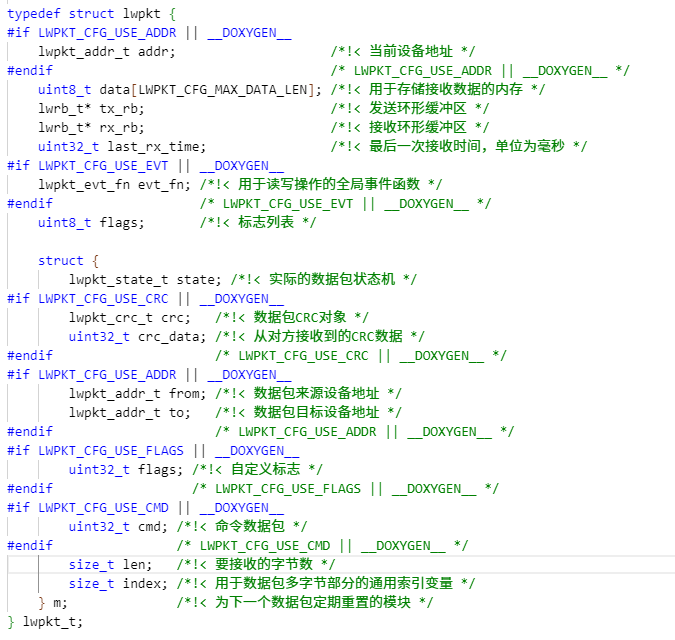
Task: Click comment '用于读写操作的全局事件函数'
Action: (x=329, y=184)
